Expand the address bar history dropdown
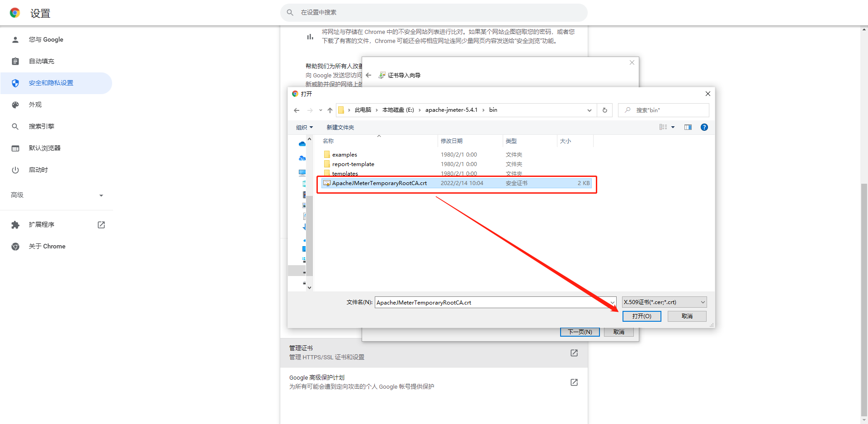 (590, 110)
